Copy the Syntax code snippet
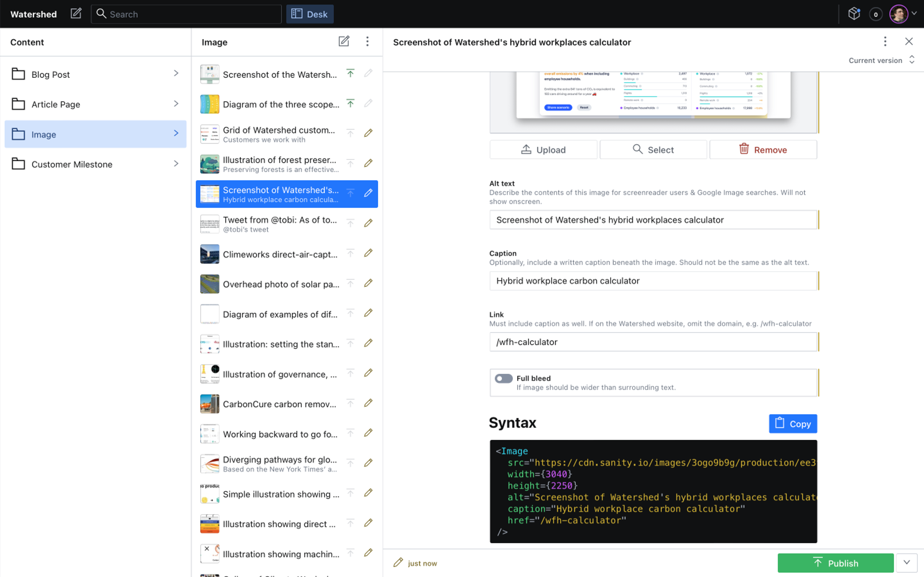 click(x=793, y=424)
